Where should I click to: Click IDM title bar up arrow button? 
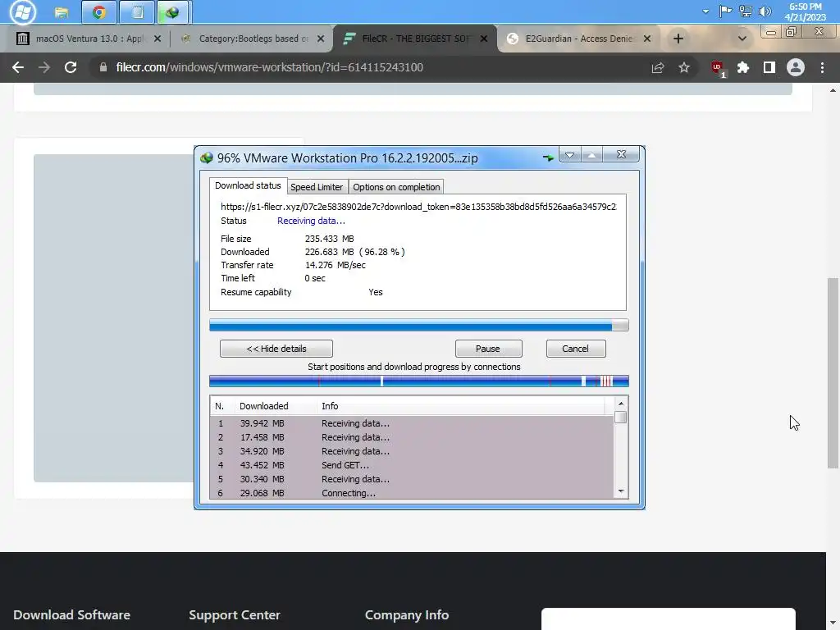click(591, 155)
